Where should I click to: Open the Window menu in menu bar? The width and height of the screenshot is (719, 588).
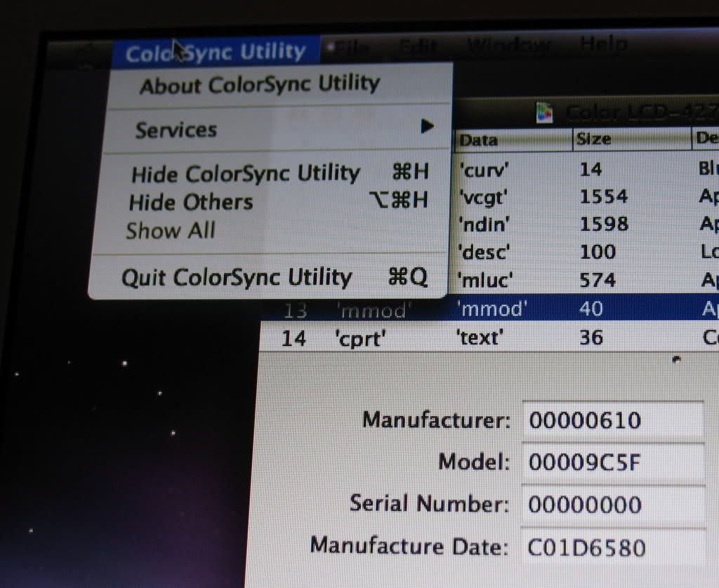coord(510,45)
